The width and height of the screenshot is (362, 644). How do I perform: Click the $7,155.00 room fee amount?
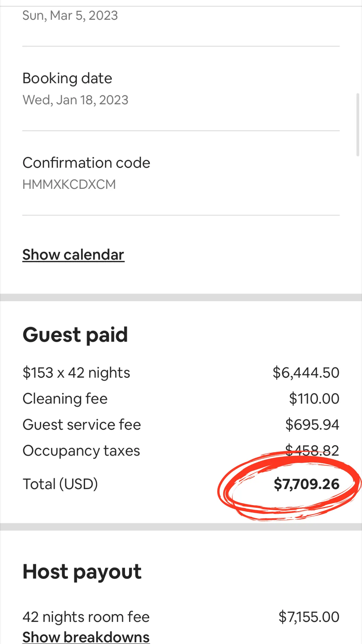(309, 617)
